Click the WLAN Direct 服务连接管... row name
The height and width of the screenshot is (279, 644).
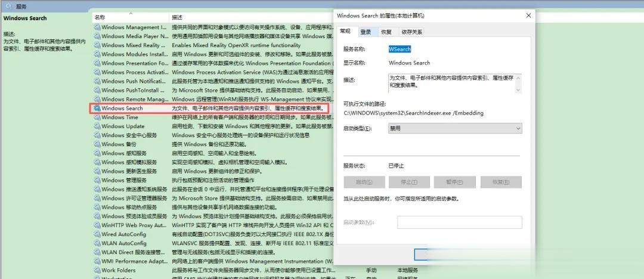point(134,252)
